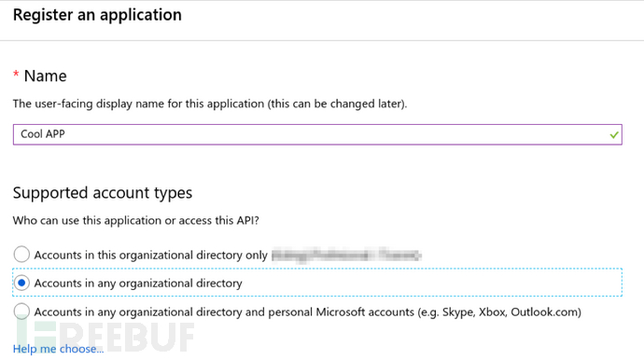The height and width of the screenshot is (360, 644).
Task: Click the 'Who can use this application' question text
Action: (x=136, y=220)
